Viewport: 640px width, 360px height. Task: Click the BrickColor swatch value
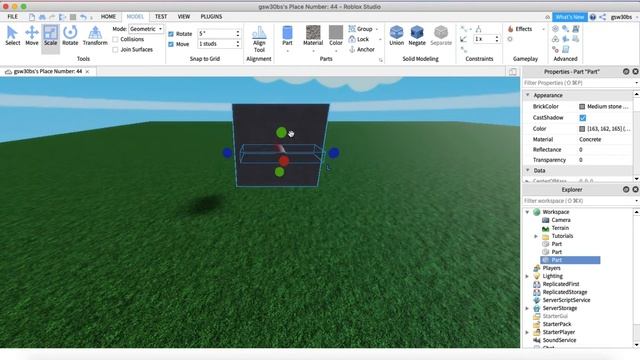click(x=582, y=107)
